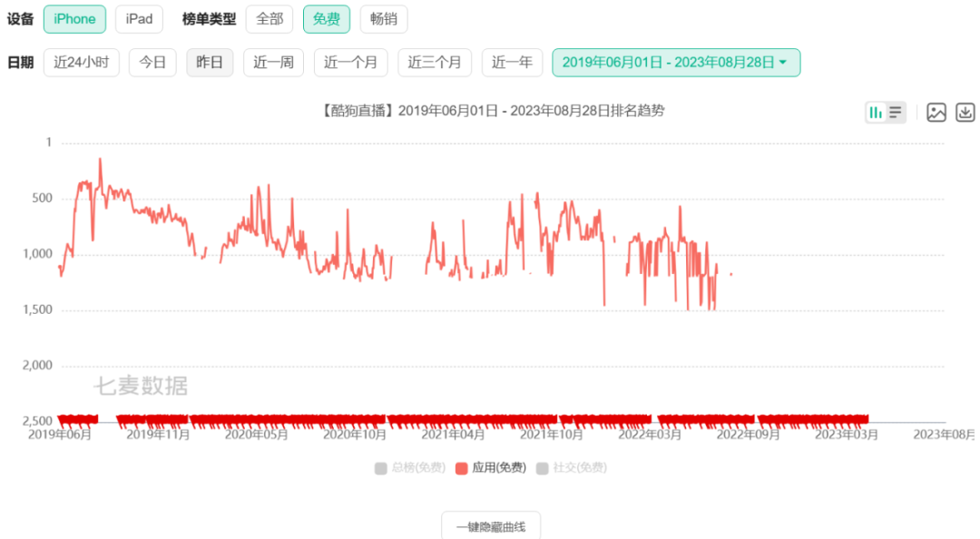Click the chart title 酷狗直播 排名趋势
Image resolution: width=980 pixels, height=539 pixels.
click(491, 112)
